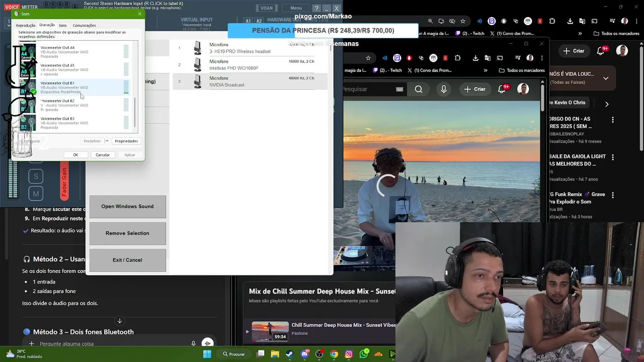644x362 pixels.
Task: Toggle the M mute button in Voicemeeter
Action: click(x=36, y=194)
